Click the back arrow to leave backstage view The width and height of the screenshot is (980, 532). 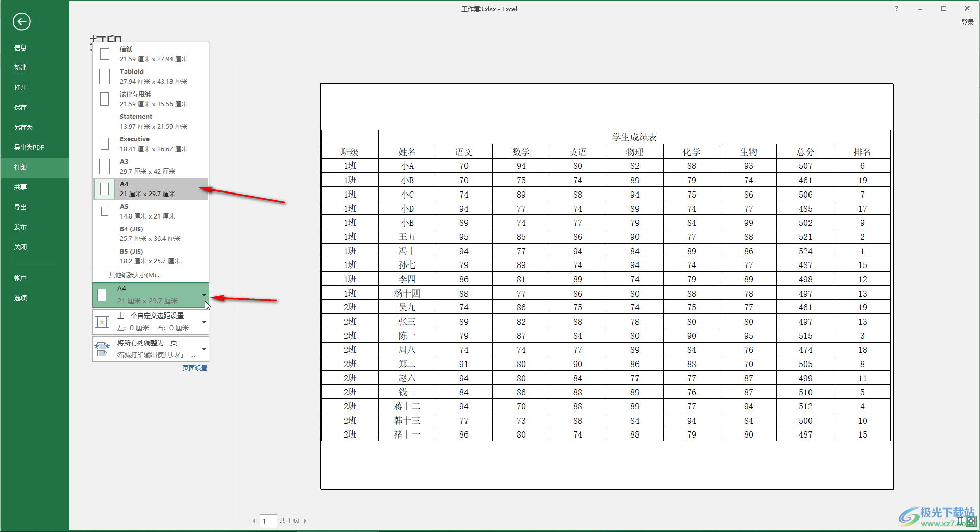21,21
